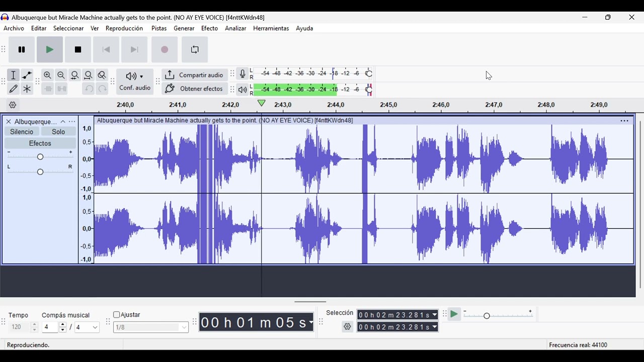Select the Selection (I-beam) tool
Image resolution: width=644 pixels, height=362 pixels.
14,75
